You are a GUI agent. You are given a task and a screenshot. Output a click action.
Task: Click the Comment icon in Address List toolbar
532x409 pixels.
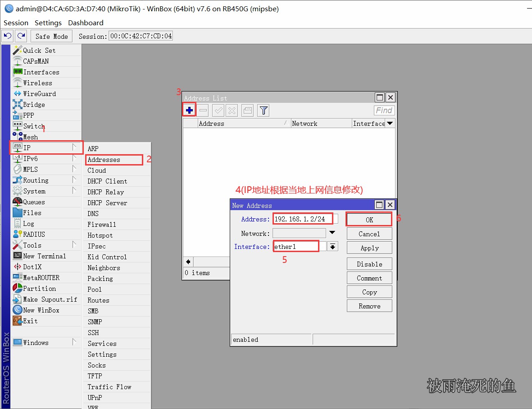tap(247, 110)
